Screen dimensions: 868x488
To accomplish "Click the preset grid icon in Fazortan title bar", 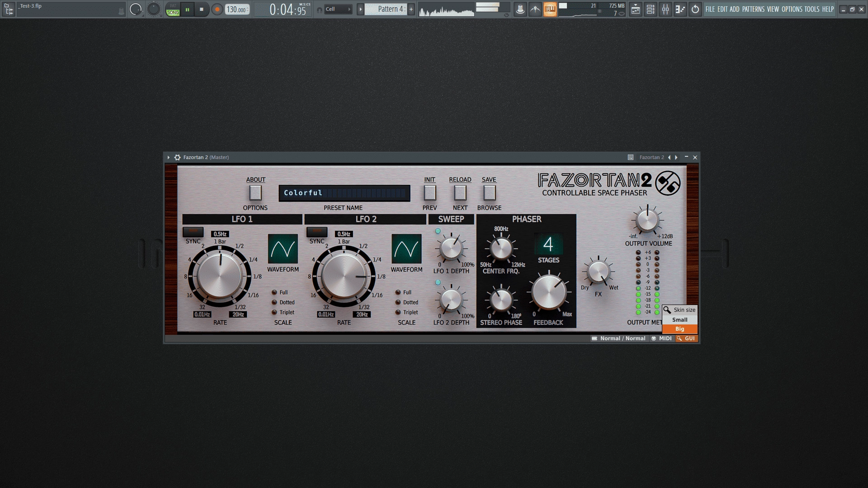I will [x=631, y=157].
